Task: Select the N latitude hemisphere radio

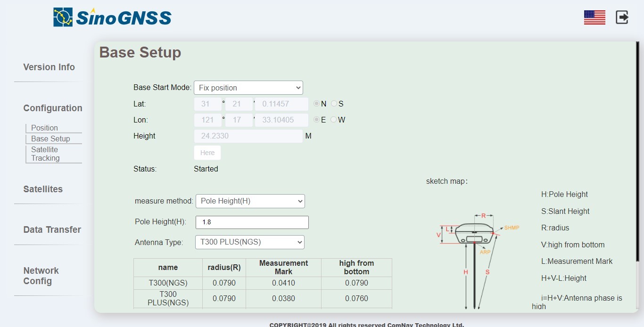Action: 316,104
